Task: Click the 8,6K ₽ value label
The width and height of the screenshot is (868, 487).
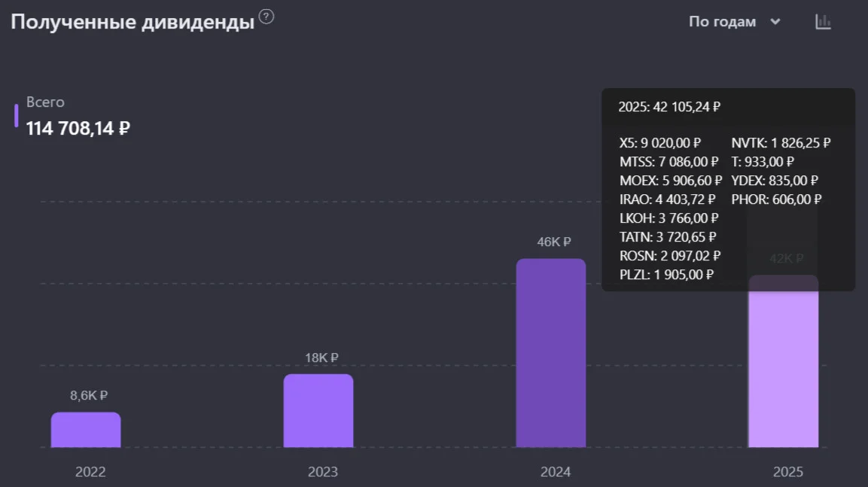Action: click(x=89, y=395)
